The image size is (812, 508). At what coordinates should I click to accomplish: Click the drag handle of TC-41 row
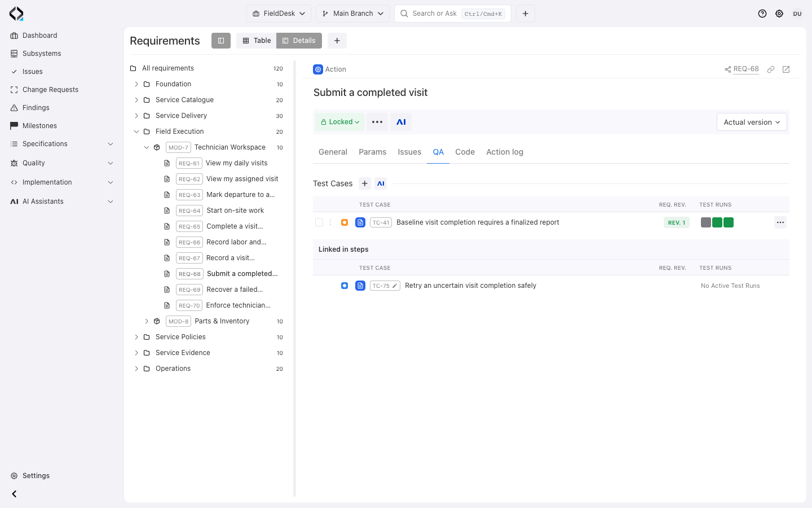coord(331,222)
